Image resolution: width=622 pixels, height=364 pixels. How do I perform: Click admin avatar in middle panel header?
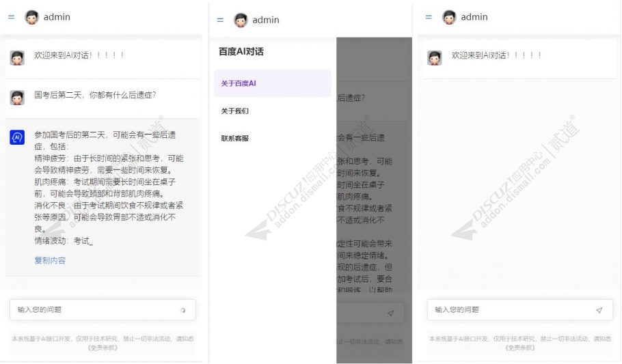pyautogui.click(x=241, y=20)
